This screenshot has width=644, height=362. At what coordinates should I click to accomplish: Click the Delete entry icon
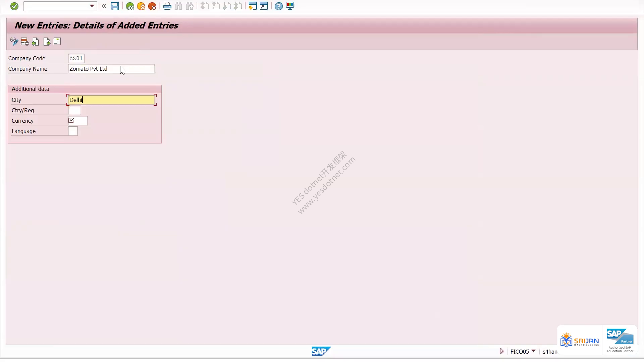pos(25,42)
